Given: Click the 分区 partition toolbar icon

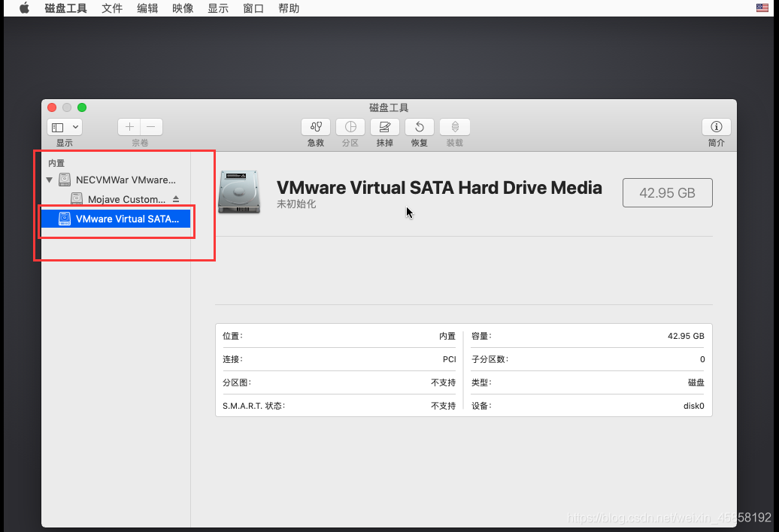Looking at the screenshot, I should click(350, 127).
